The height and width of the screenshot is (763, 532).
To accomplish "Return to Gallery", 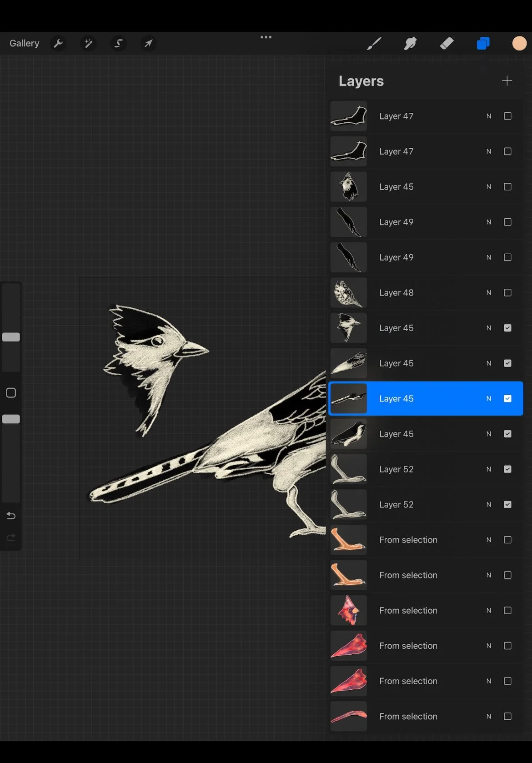I will [24, 44].
